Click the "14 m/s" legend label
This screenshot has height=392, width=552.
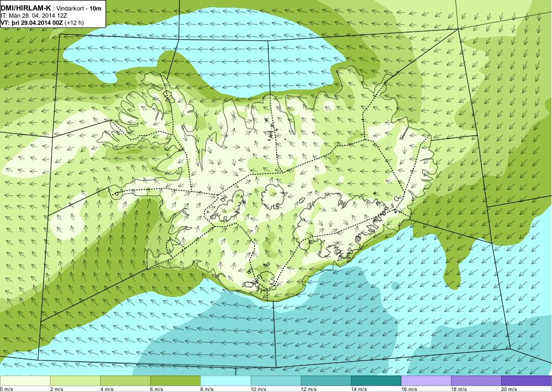(359, 389)
